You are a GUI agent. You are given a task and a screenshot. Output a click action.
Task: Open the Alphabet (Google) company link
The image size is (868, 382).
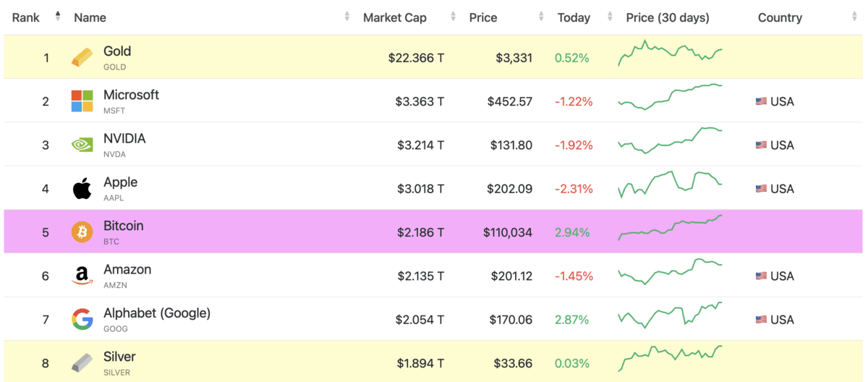[x=157, y=313]
